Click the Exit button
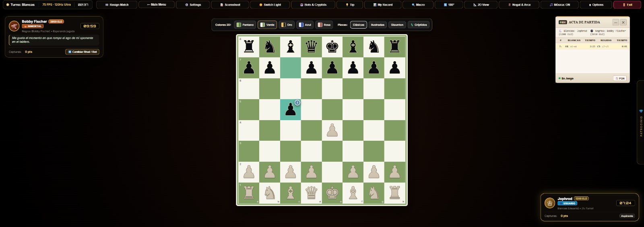The height and width of the screenshot is (227, 644). [x=627, y=5]
